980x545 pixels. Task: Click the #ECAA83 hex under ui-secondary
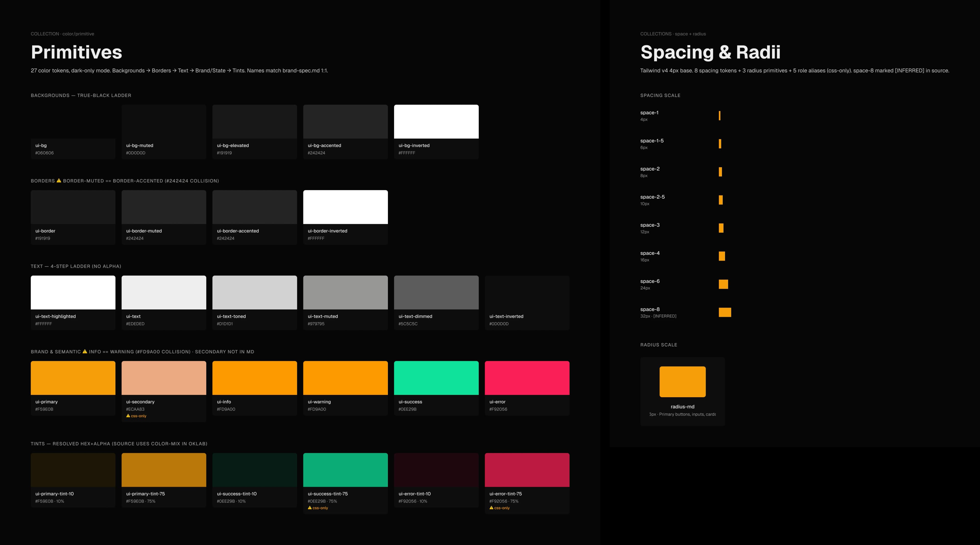click(136, 409)
